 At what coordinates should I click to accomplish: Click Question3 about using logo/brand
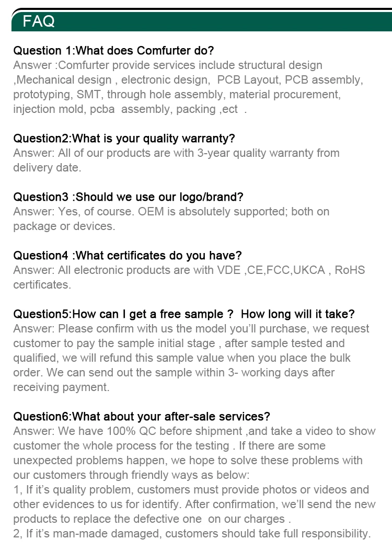128,197
